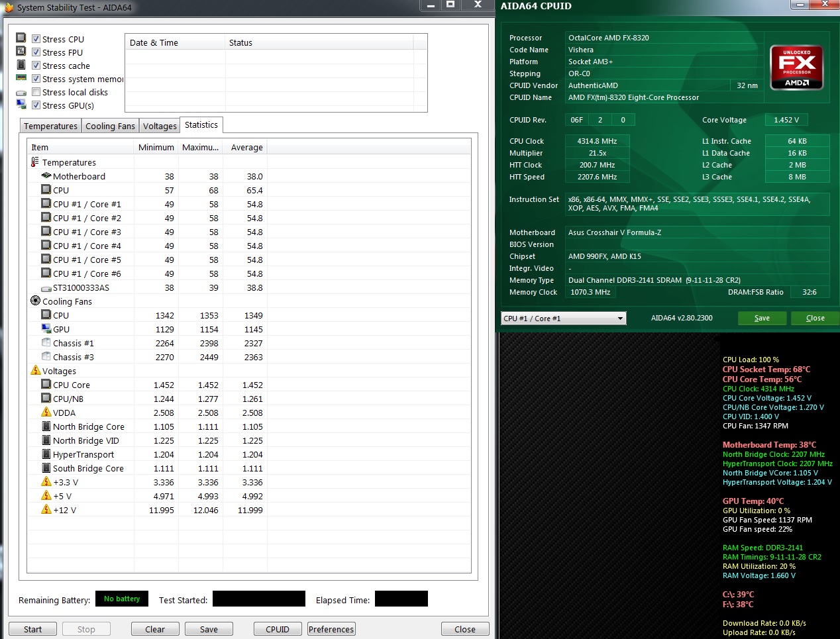Switch to the Temperatures tab
Screen dimensions: 840x639
coord(50,126)
